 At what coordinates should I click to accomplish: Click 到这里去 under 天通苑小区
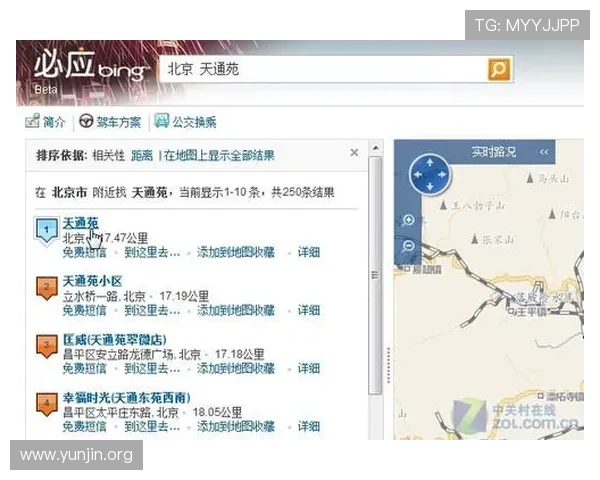(x=152, y=310)
